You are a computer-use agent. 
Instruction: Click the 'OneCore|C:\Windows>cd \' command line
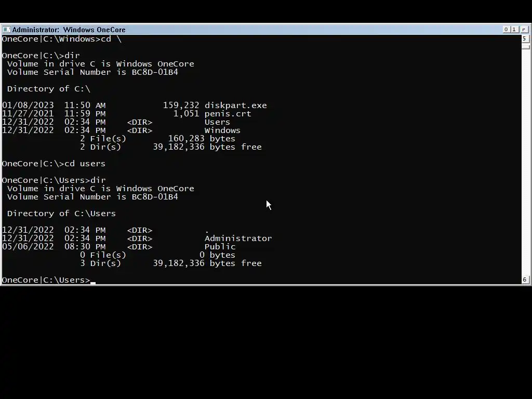coord(61,39)
